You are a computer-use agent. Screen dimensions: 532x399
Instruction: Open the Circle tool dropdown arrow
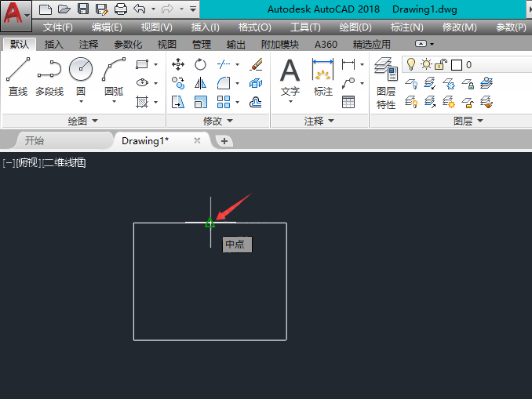tap(81, 101)
